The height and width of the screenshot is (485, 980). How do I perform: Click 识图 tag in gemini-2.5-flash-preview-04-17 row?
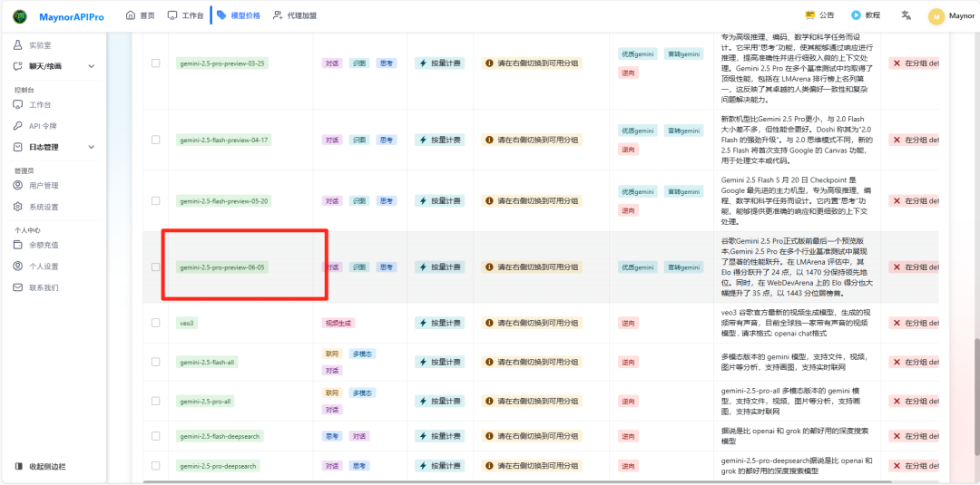tap(358, 140)
